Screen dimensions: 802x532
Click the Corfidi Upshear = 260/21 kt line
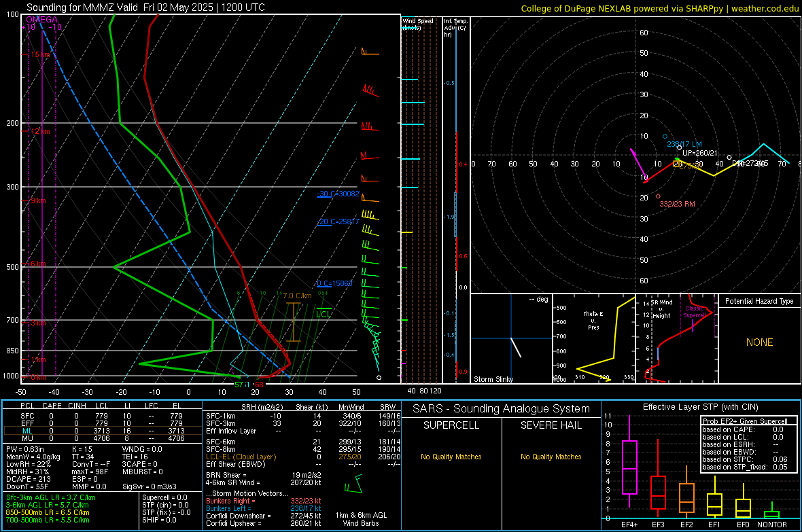pyautogui.click(x=264, y=523)
